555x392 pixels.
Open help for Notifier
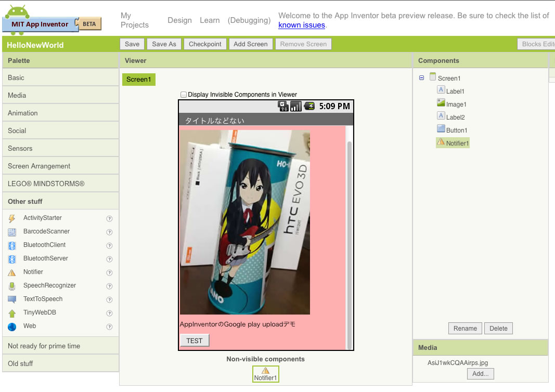pos(109,272)
